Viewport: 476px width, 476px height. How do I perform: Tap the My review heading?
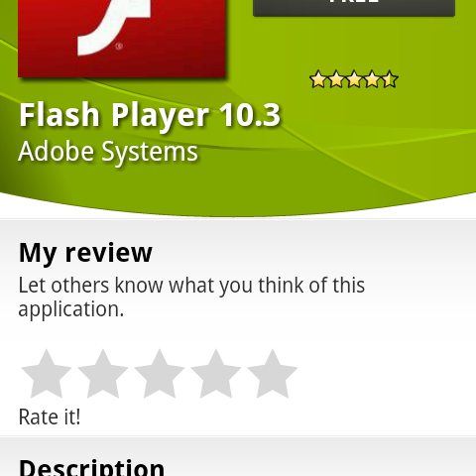pyautogui.click(x=85, y=253)
